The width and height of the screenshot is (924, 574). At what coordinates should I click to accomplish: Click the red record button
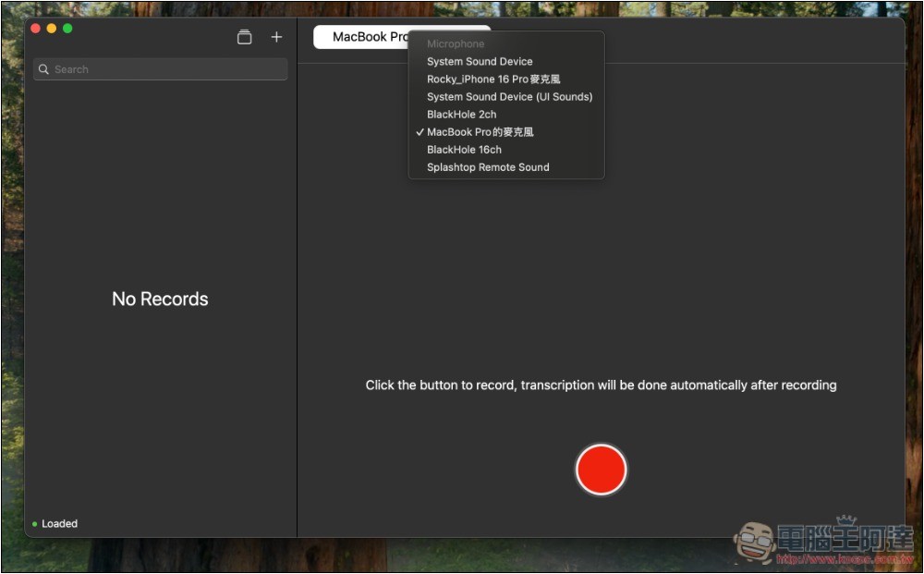(x=601, y=470)
